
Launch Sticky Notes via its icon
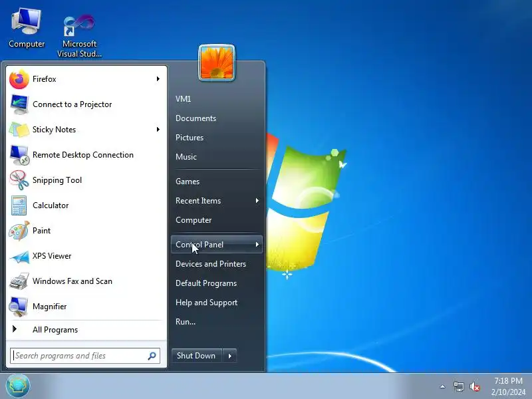point(19,130)
